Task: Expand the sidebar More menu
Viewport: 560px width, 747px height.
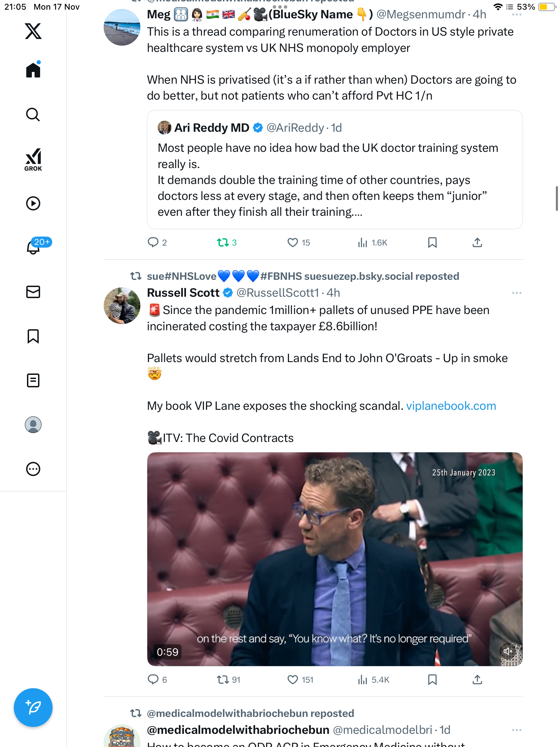Action: pos(33,469)
